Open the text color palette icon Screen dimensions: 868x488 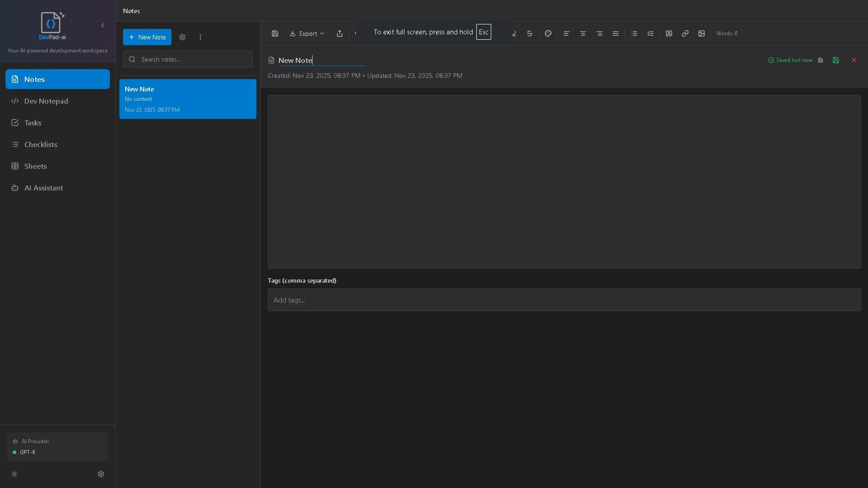pos(548,33)
